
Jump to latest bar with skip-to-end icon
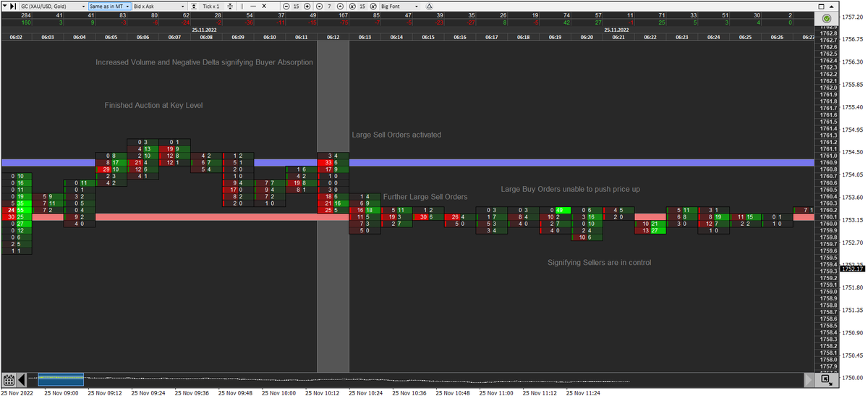coord(13,6)
